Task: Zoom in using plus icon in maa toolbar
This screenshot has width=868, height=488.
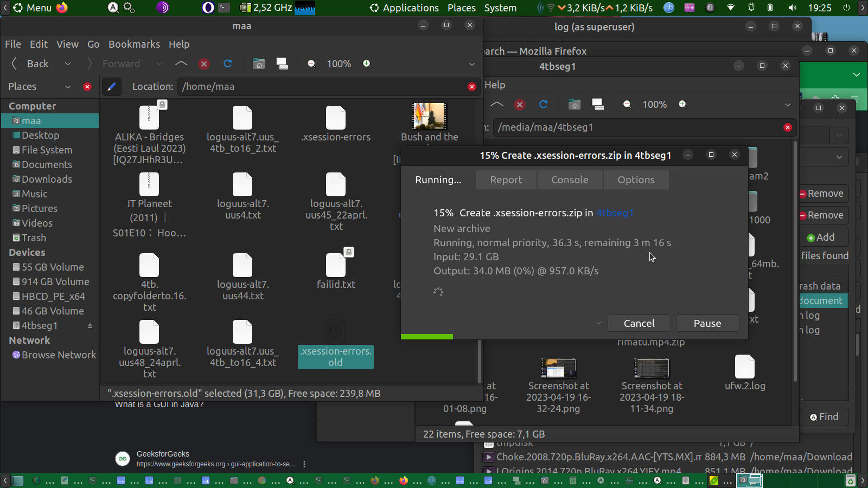Action: tap(367, 64)
